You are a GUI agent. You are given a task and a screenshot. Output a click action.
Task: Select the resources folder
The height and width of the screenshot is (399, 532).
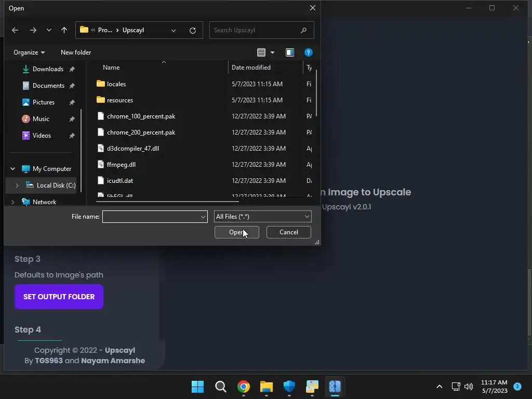click(x=120, y=100)
